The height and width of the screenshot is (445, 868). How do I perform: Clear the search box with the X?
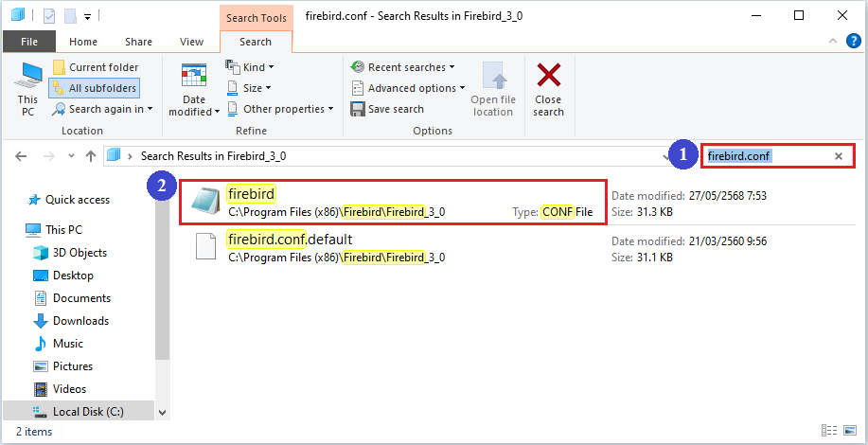click(839, 156)
